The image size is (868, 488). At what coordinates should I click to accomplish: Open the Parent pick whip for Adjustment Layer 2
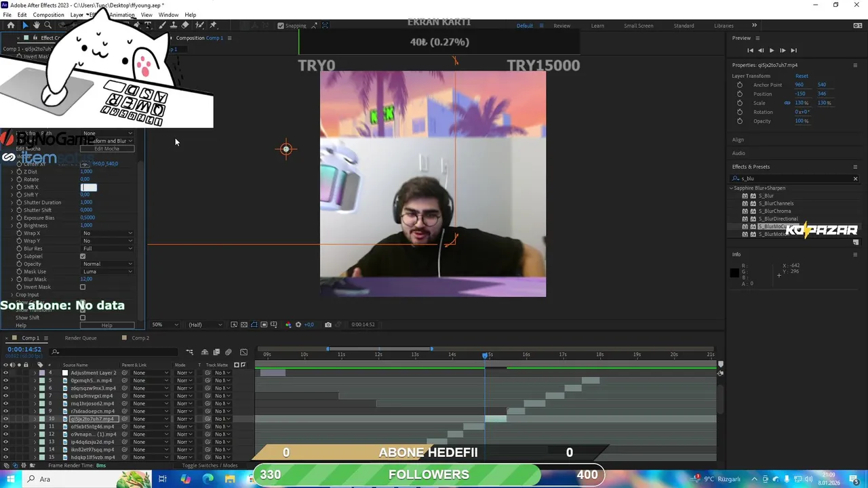(124, 373)
